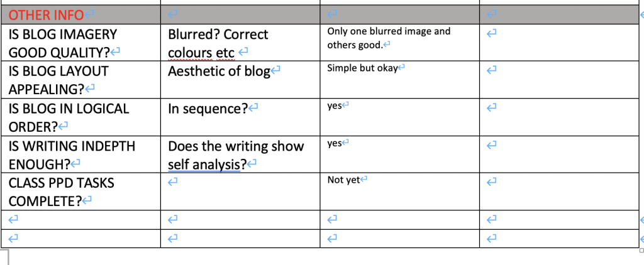Place cursor in 'In sequence?' cell
The height and width of the screenshot is (265, 644).
[x=208, y=109]
